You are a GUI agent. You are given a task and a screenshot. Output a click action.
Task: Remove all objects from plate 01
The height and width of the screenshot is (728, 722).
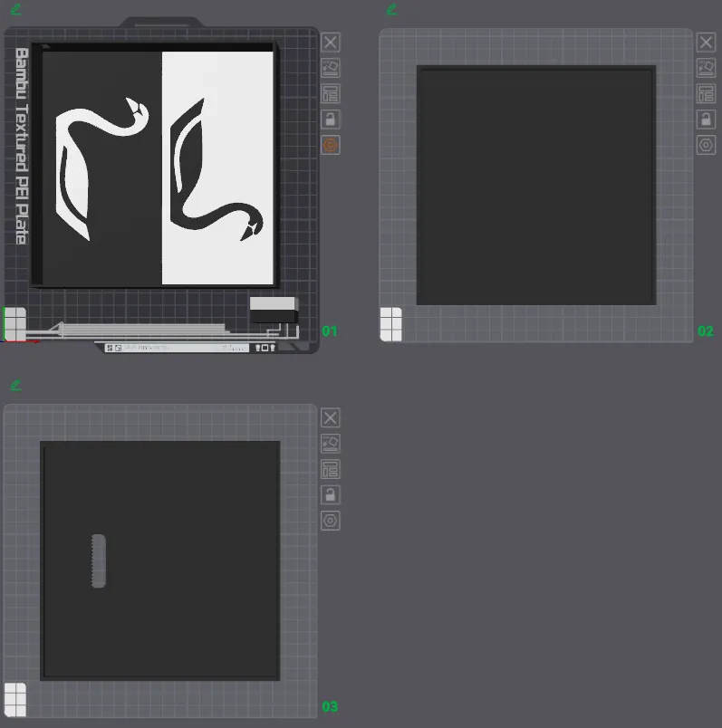coord(331,42)
